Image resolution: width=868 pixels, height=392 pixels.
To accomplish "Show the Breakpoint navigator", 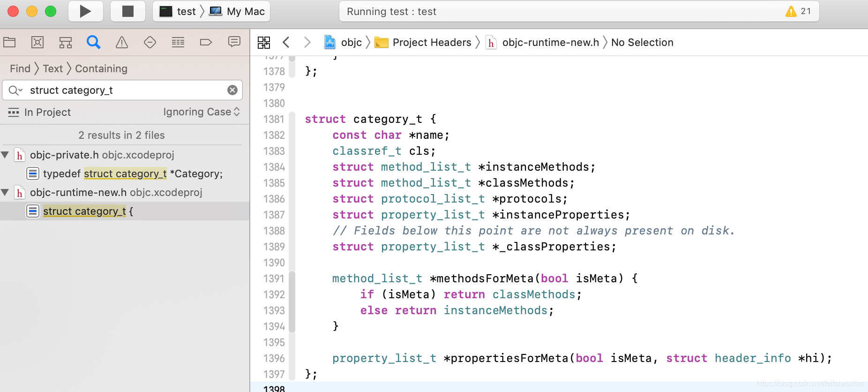I will 206,42.
